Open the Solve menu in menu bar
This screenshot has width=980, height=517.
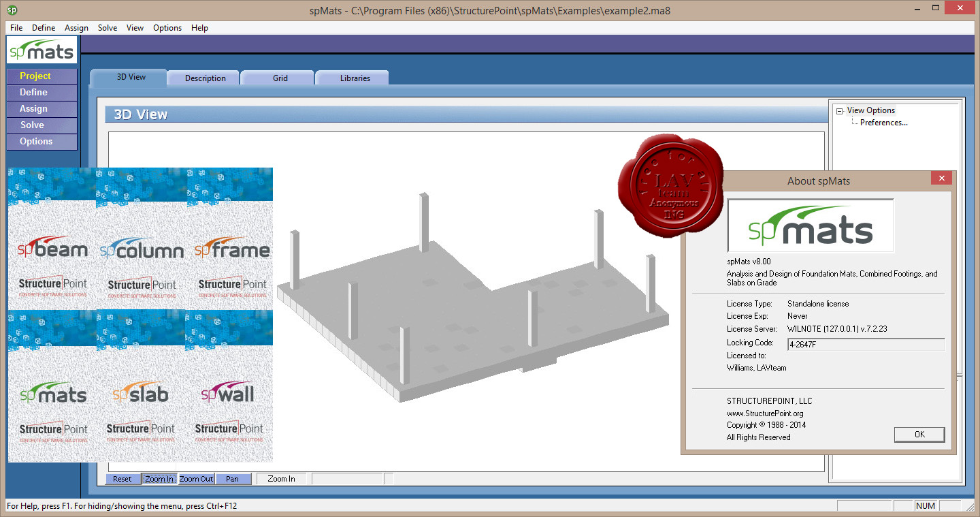click(x=108, y=28)
